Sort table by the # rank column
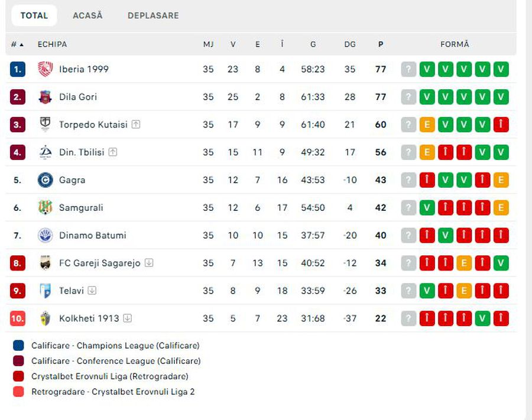532x420 pixels. (17, 44)
